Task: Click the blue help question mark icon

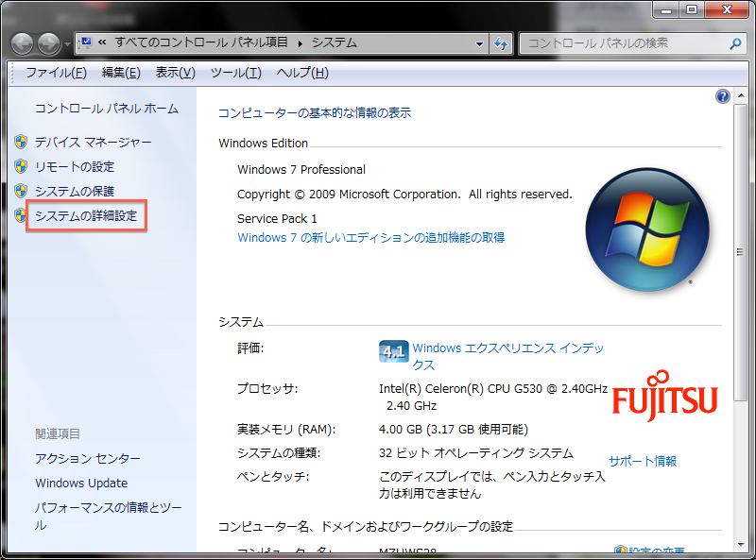Action: [722, 97]
